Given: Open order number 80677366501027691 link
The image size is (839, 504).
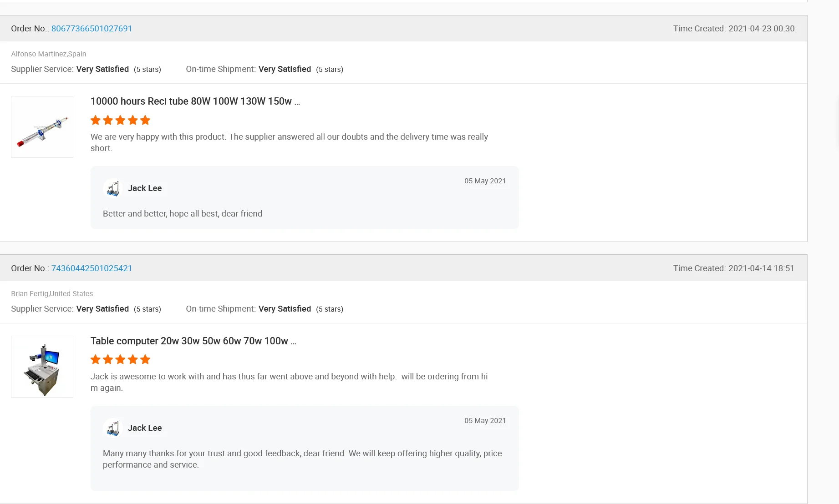Looking at the screenshot, I should [92, 29].
